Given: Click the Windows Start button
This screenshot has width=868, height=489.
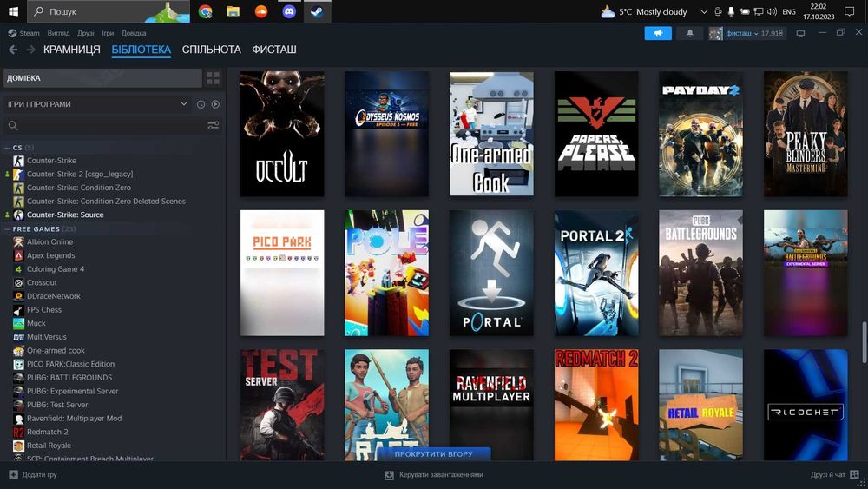Looking at the screenshot, I should point(13,11).
